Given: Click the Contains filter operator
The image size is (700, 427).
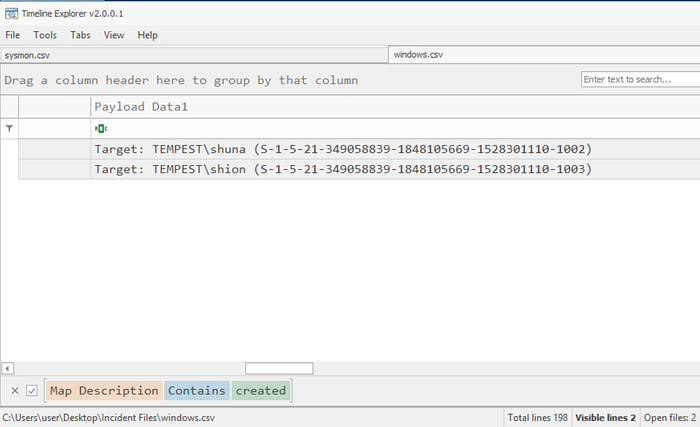Looking at the screenshot, I should [x=197, y=391].
